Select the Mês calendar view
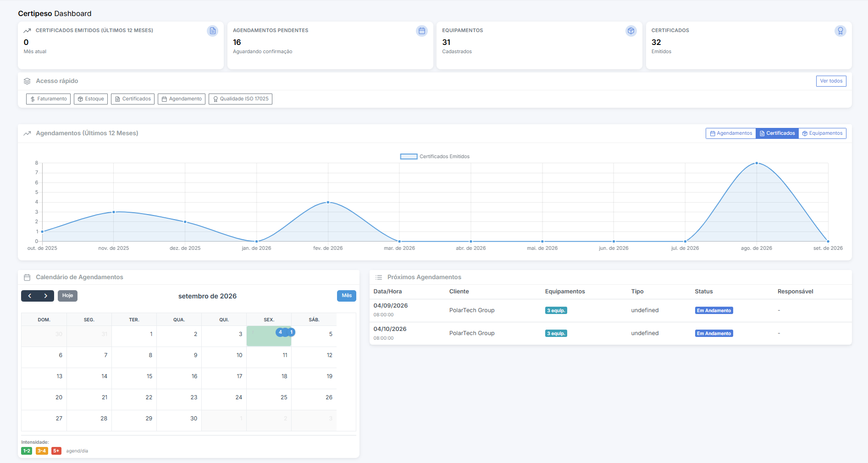This screenshot has width=868, height=463. [347, 296]
